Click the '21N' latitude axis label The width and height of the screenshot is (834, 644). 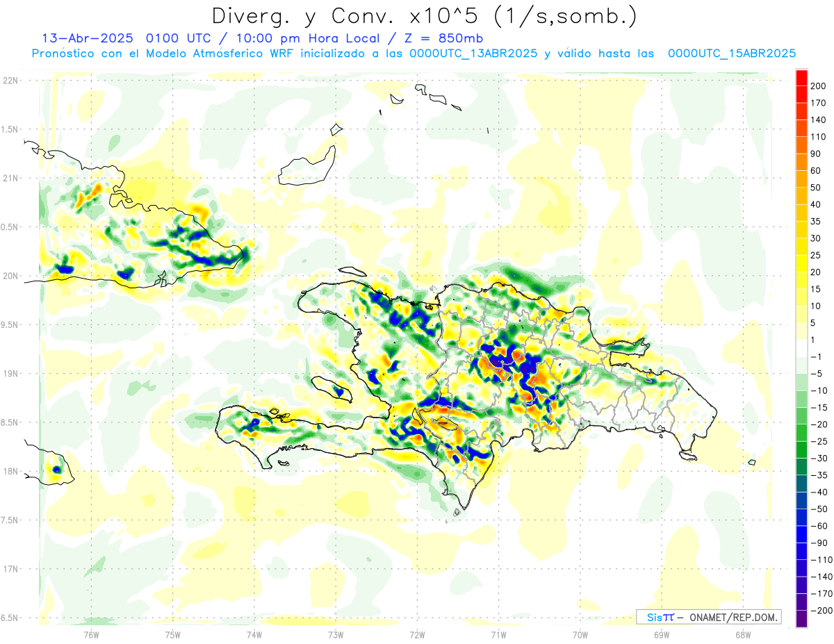[x=11, y=179]
